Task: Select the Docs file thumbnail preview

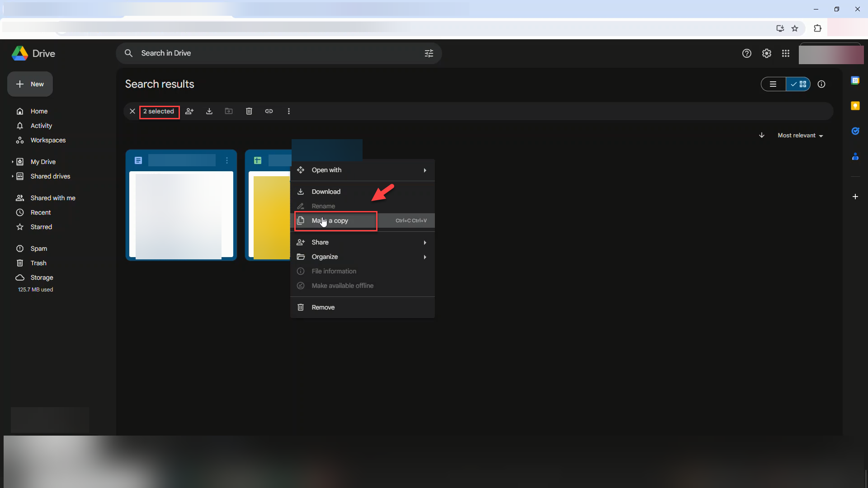Action: pos(181,214)
